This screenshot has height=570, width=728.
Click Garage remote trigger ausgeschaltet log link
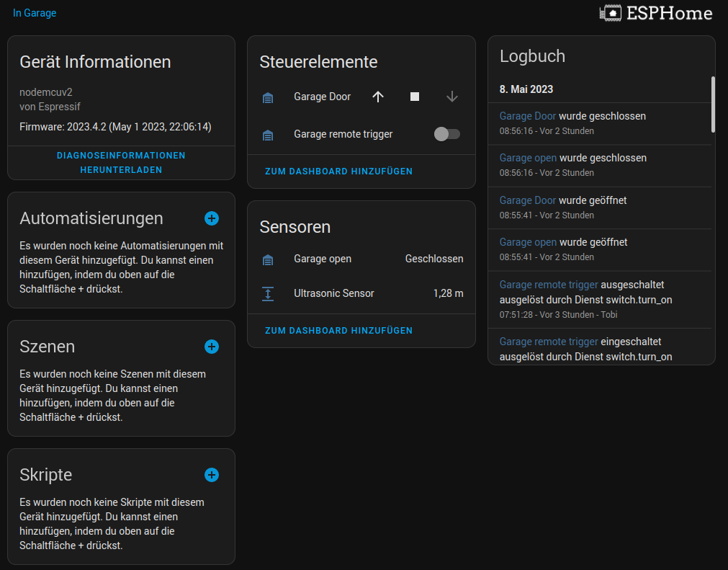point(549,285)
